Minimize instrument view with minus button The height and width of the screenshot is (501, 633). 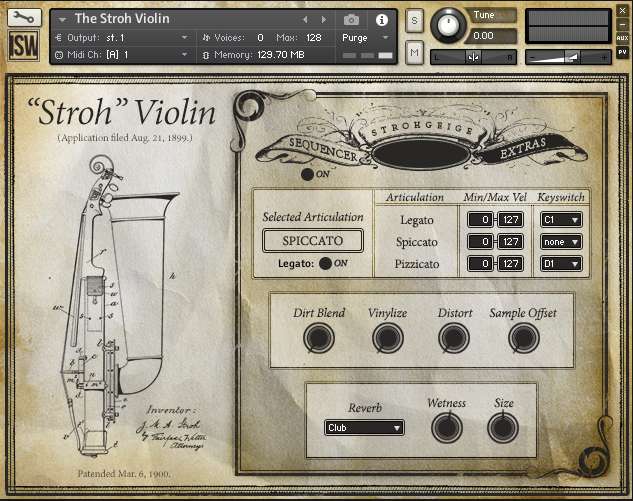[x=622, y=25]
